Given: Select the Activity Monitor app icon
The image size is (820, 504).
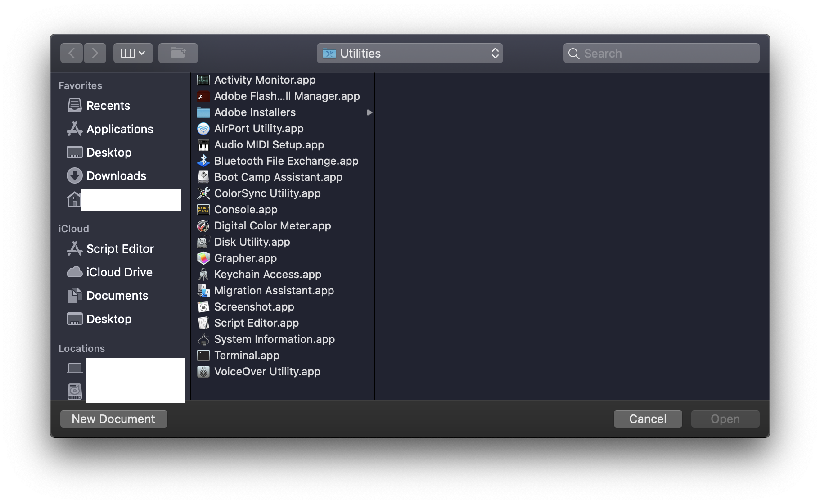Looking at the screenshot, I should 203,80.
